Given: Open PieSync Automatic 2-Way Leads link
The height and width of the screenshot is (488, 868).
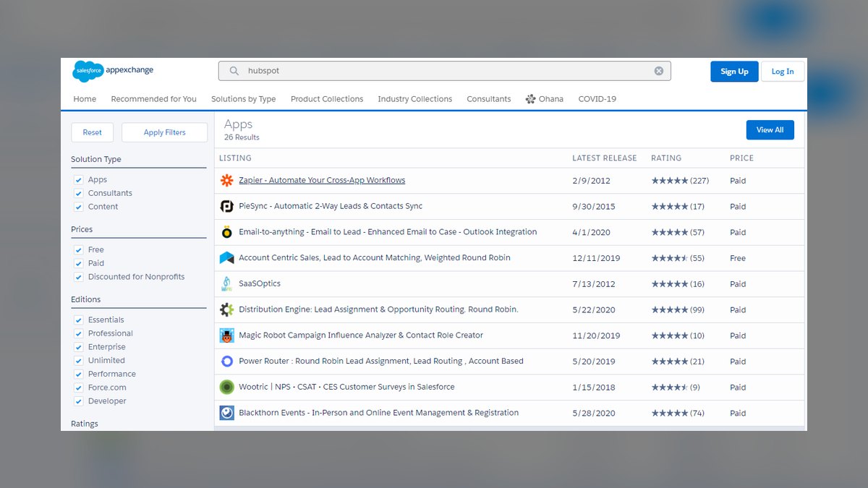Looking at the screenshot, I should pos(331,206).
